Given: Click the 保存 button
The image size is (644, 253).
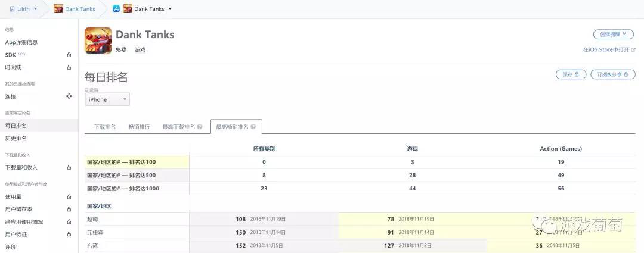Looking at the screenshot, I should click(x=570, y=74).
